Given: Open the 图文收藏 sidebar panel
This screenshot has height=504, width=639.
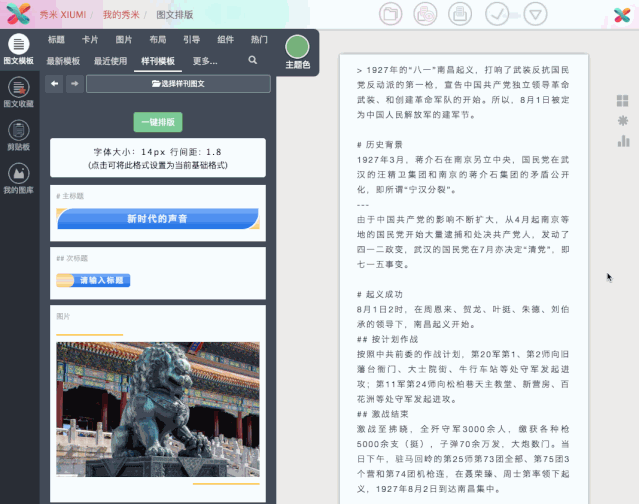Looking at the screenshot, I should point(18,92).
